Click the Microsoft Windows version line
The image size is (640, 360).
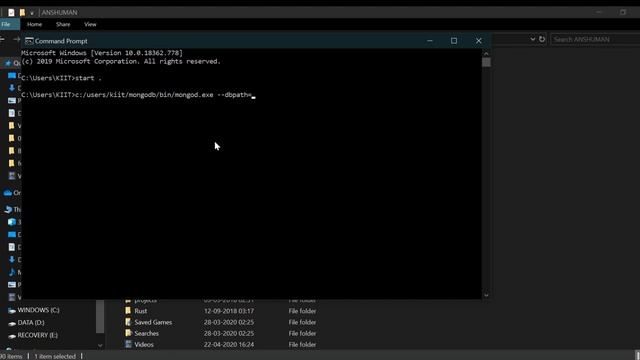[x=102, y=53]
